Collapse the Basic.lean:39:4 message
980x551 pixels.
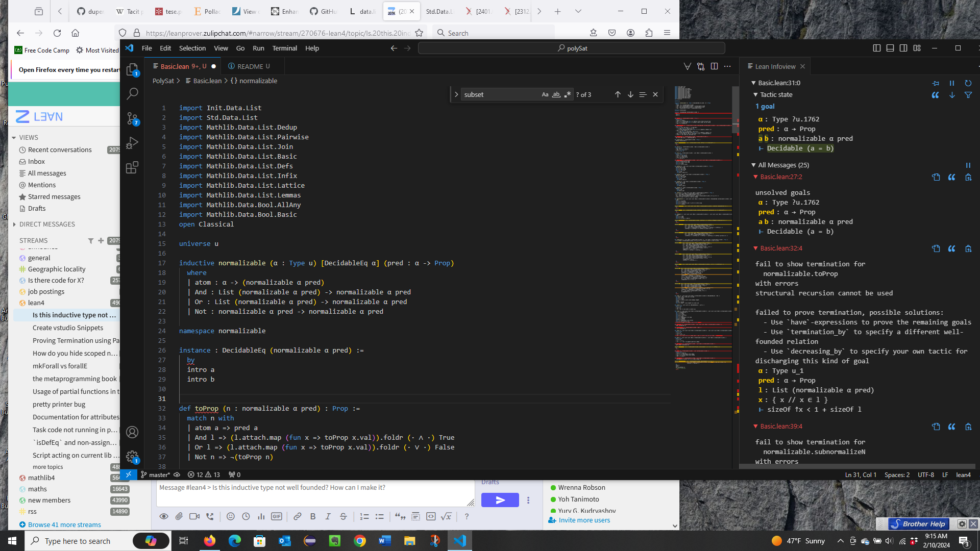(756, 427)
